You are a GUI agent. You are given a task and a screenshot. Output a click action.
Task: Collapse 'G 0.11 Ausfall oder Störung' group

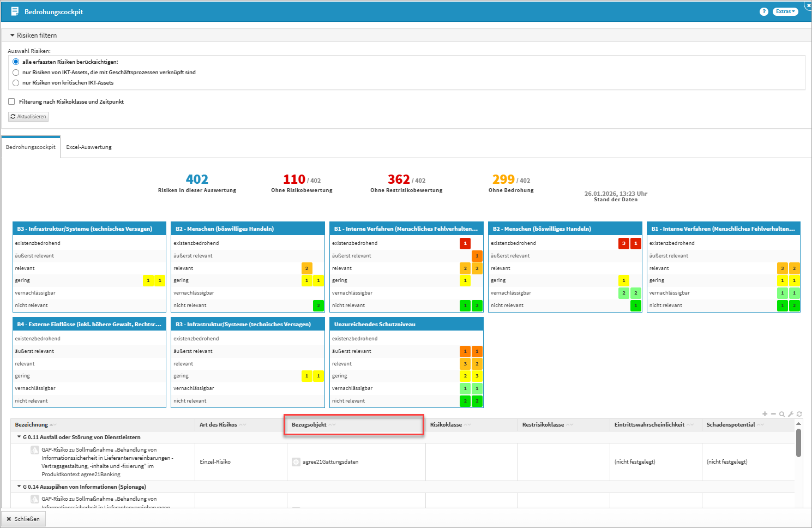click(x=19, y=437)
